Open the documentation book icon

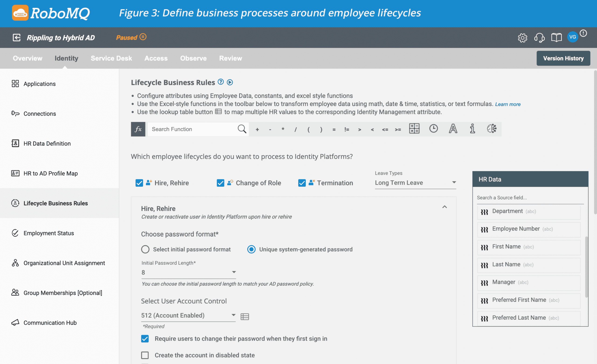click(x=556, y=38)
